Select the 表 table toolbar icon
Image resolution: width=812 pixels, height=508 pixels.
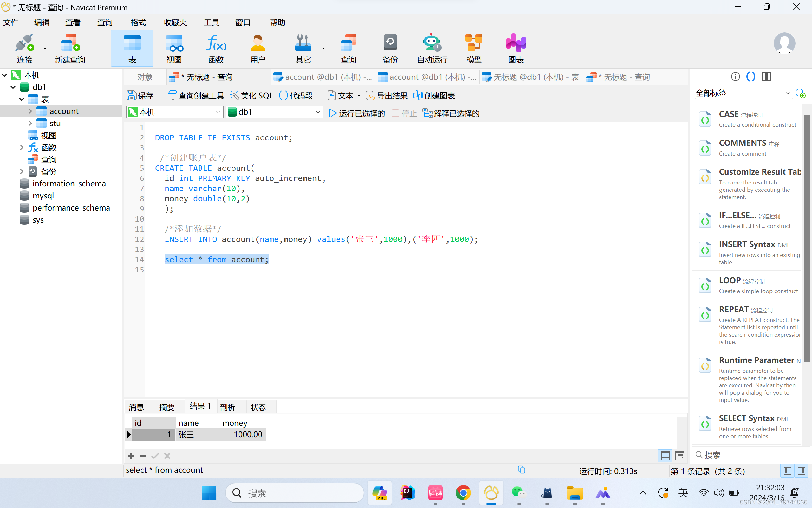[x=132, y=48]
